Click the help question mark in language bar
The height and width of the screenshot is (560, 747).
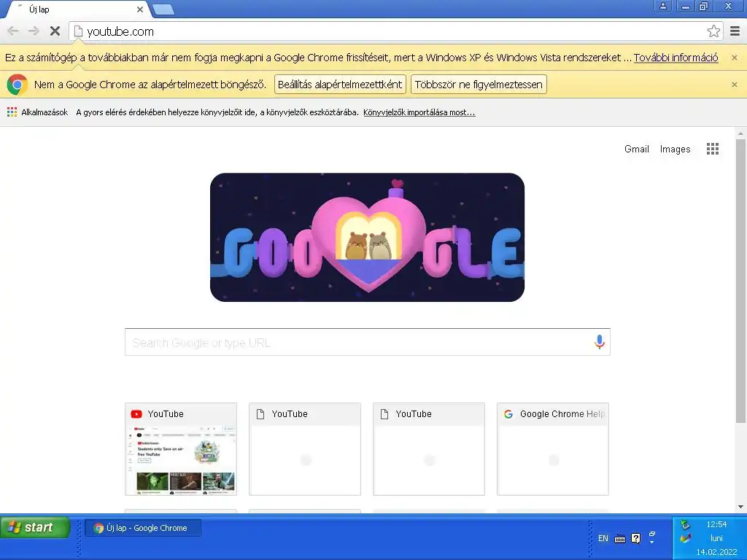635,538
